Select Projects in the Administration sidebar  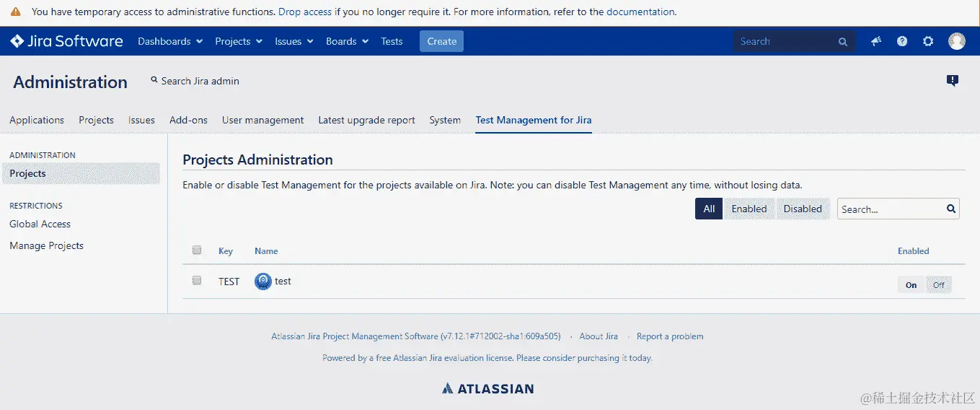[x=81, y=173]
